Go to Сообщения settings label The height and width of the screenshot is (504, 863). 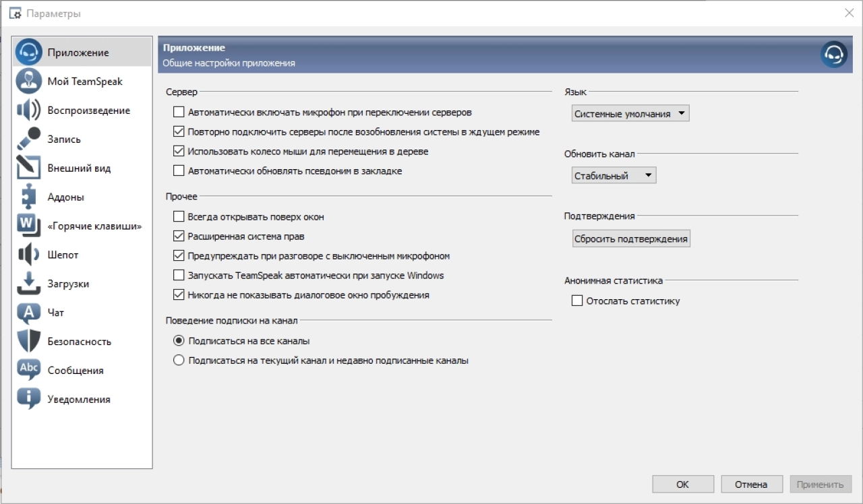76,371
